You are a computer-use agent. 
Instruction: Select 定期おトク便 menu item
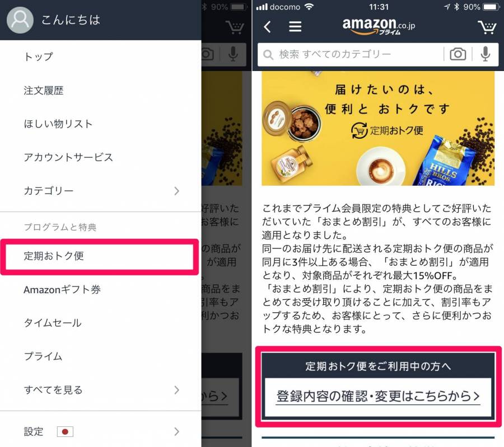pos(100,256)
